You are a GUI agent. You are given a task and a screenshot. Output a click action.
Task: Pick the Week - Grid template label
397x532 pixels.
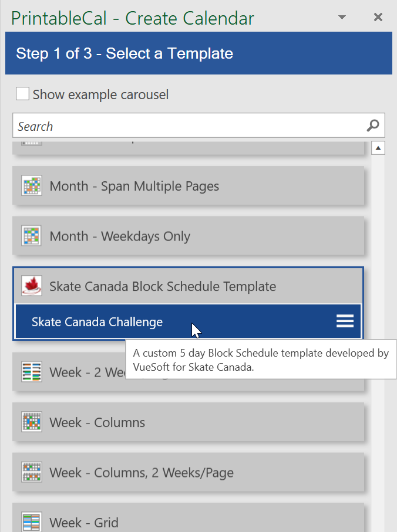84,522
